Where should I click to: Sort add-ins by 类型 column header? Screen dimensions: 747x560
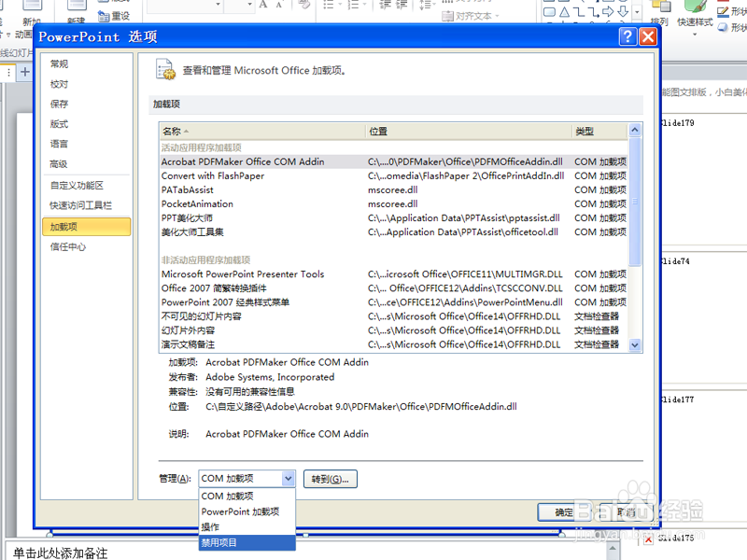599,131
